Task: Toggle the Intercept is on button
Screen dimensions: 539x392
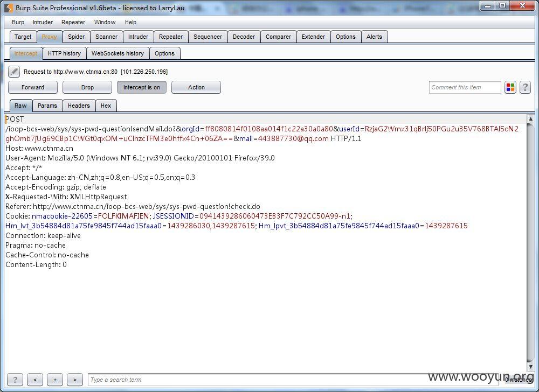Action: click(142, 87)
